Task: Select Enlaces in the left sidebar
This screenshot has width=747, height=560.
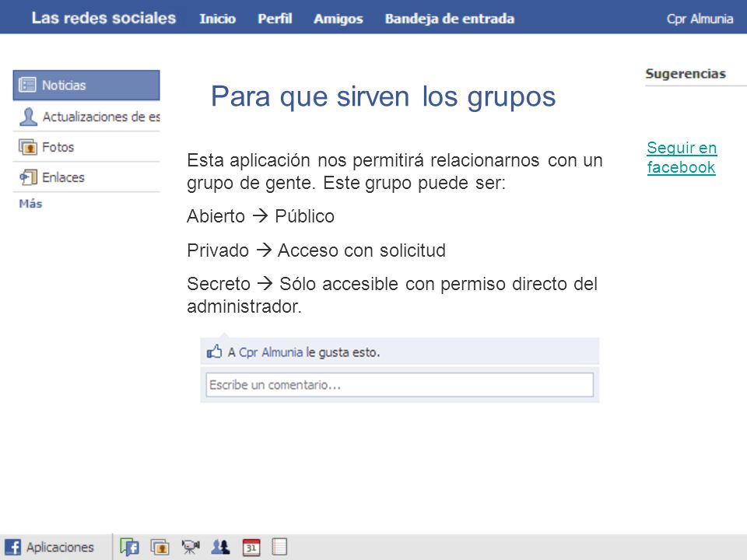Action: click(x=86, y=177)
